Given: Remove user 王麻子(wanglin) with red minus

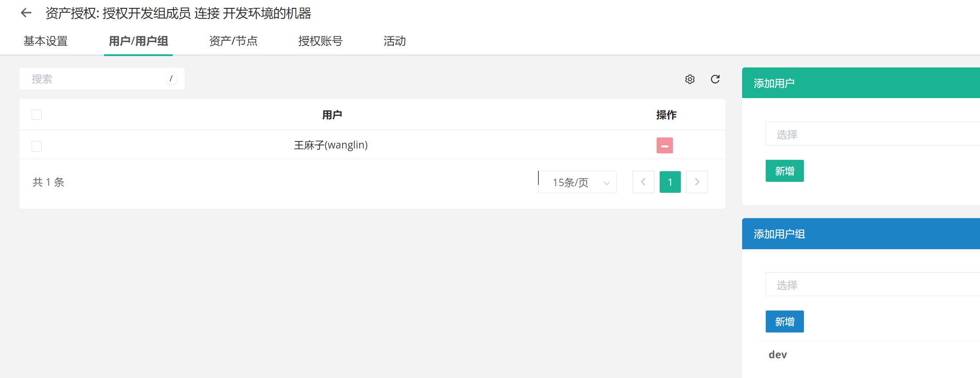Looking at the screenshot, I should [664, 145].
